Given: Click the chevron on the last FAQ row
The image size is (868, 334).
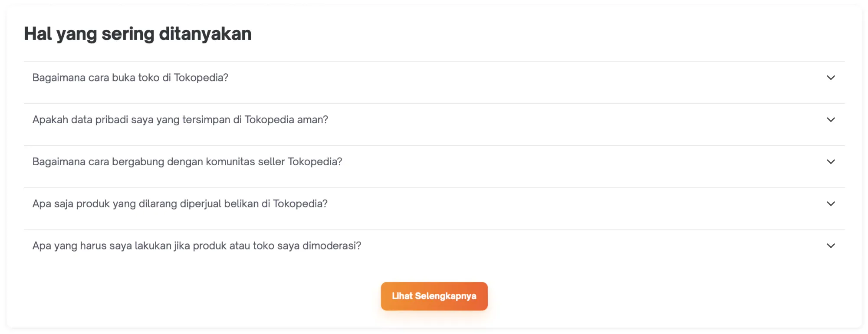Looking at the screenshot, I should [x=831, y=246].
